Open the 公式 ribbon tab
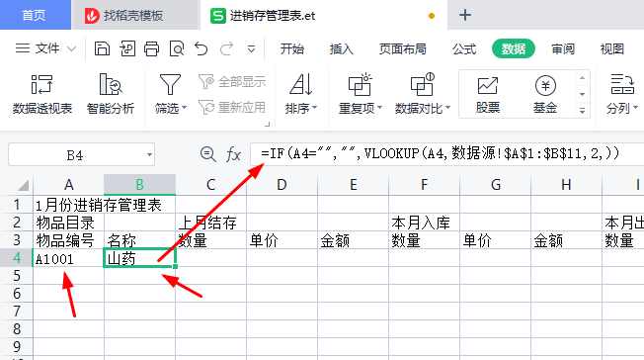Image resolution: width=644 pixels, height=360 pixels. (x=464, y=49)
